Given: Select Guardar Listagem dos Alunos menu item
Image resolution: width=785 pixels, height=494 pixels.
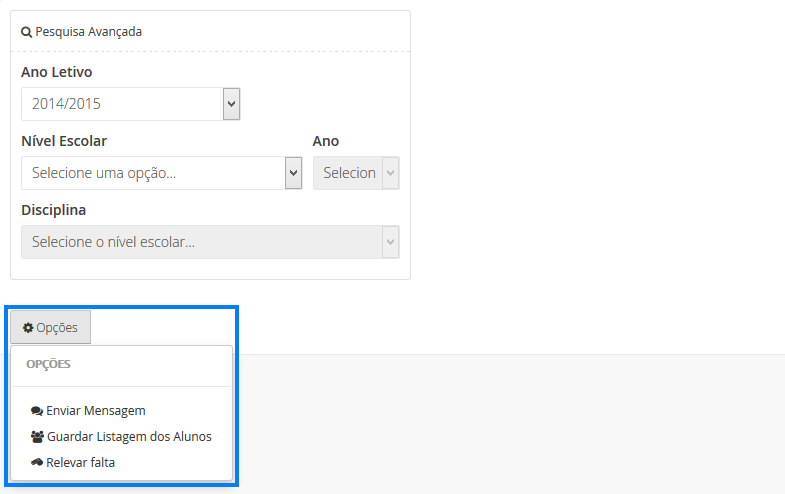Looking at the screenshot, I should point(129,437).
